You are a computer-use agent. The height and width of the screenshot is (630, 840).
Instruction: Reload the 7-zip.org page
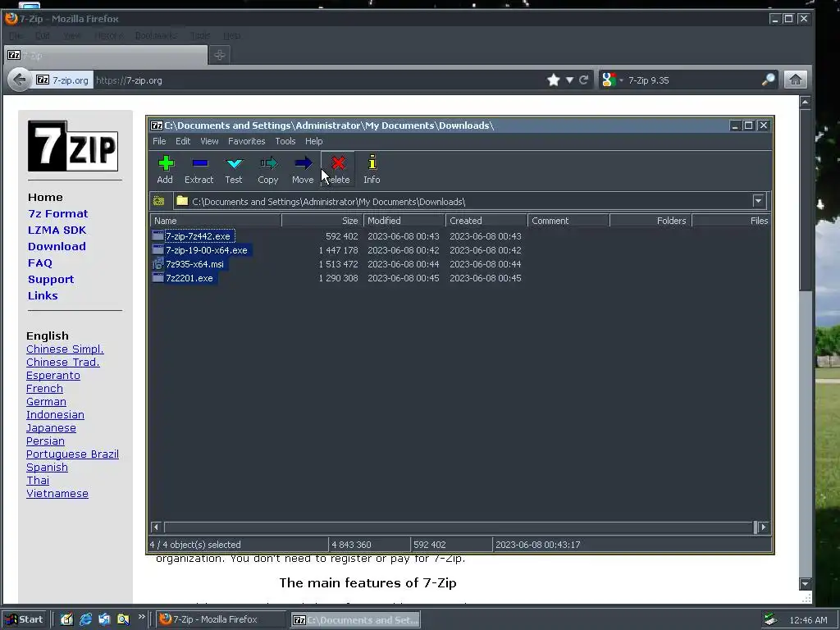click(584, 80)
